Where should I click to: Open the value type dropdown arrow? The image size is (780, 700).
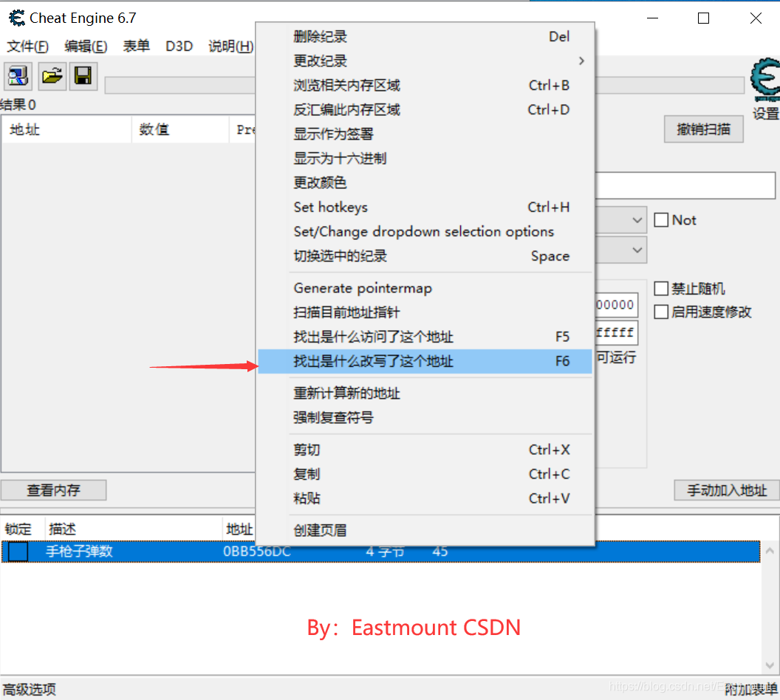(637, 250)
